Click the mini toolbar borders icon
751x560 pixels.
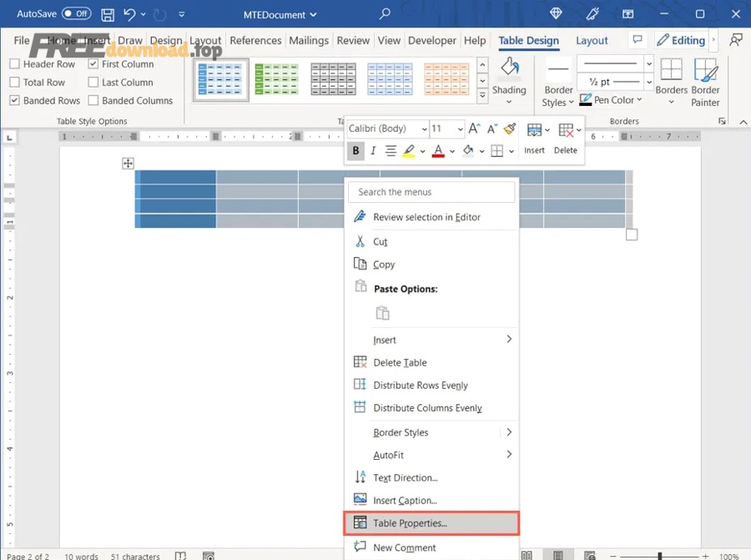click(x=497, y=151)
